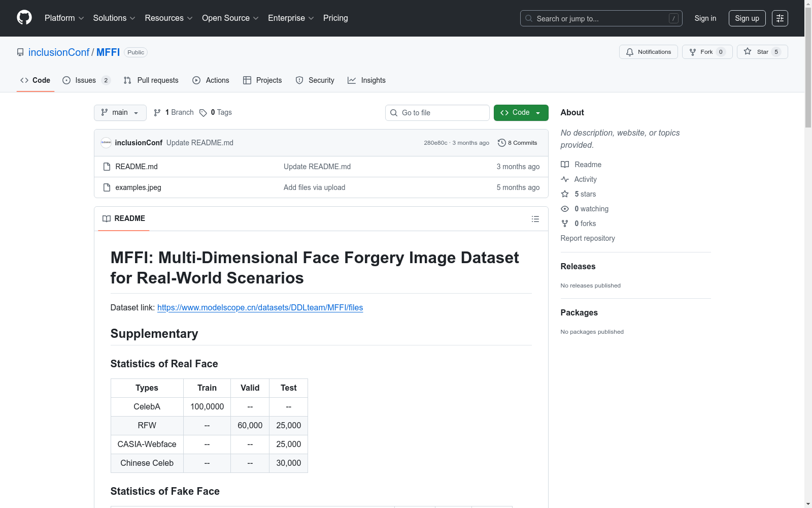Click the GitHub logo icon
This screenshot has height=508, width=812.
point(24,18)
